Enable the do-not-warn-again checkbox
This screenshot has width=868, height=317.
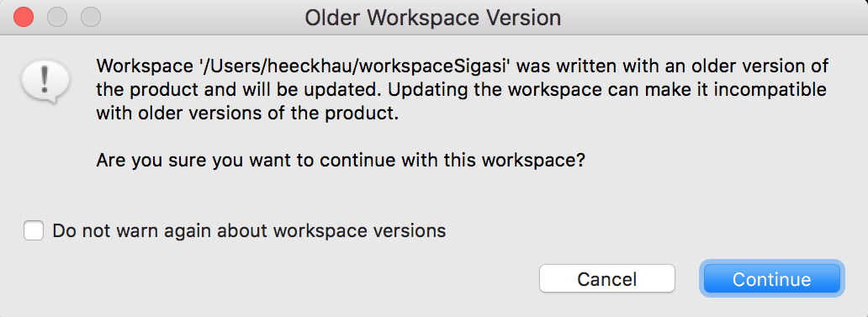[34, 230]
